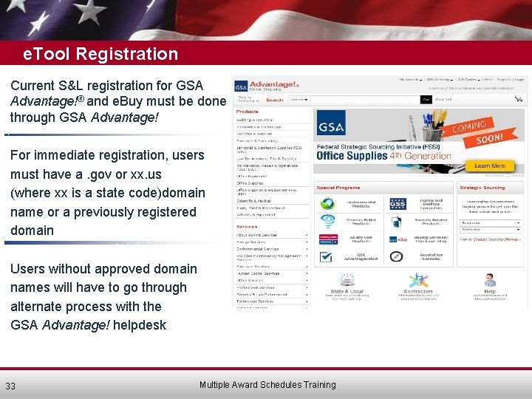Screen dimensions: 532x399
Task: Click Janitorial & Sanitation Supplies category
Action: [269, 149]
